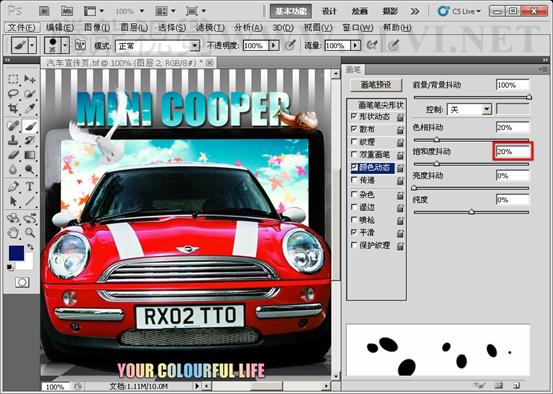Enable the 双重画笔 checkbox
Screen dimensions: 553x394
pyautogui.click(x=354, y=154)
